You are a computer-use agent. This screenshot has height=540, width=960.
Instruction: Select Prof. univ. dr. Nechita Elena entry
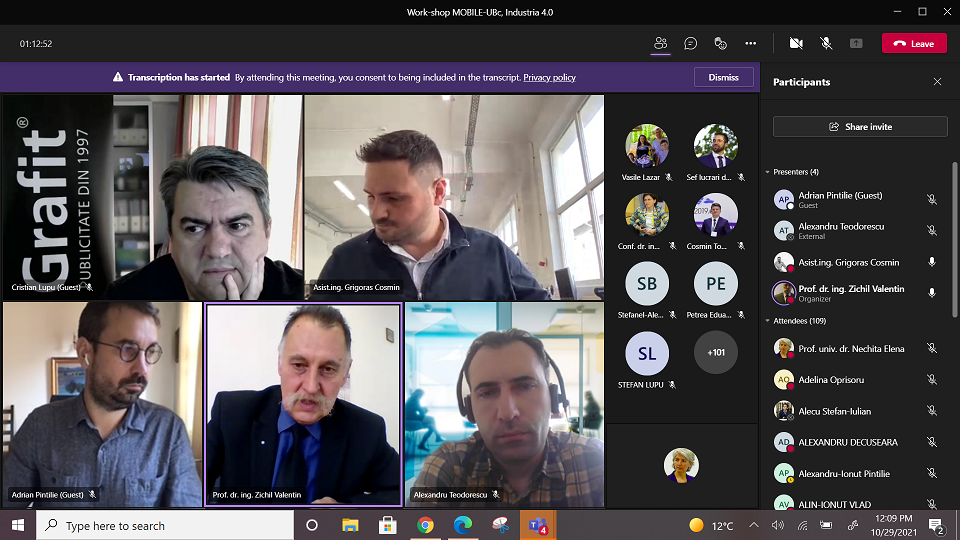(x=851, y=348)
